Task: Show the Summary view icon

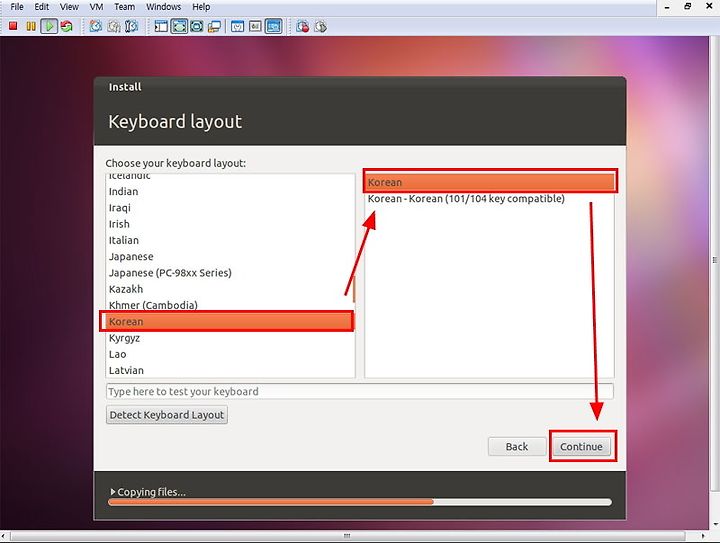Action: coord(237,26)
